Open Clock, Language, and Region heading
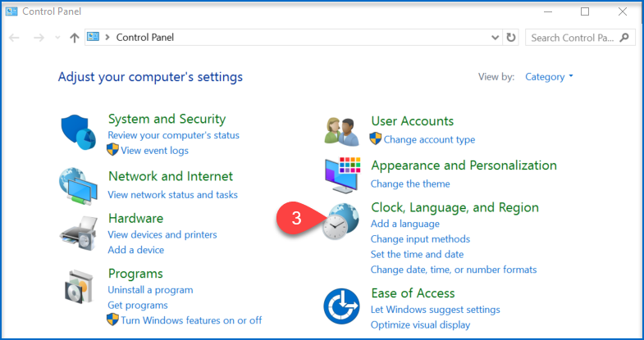The image size is (644, 340). pyautogui.click(x=454, y=207)
